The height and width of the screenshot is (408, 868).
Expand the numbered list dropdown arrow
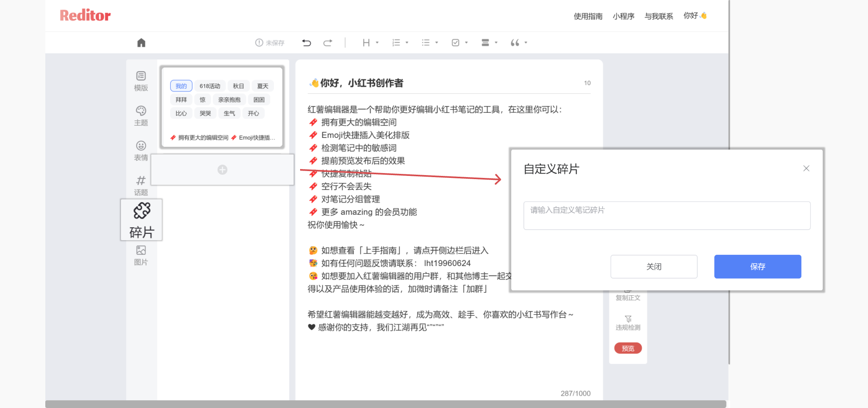pyautogui.click(x=407, y=42)
